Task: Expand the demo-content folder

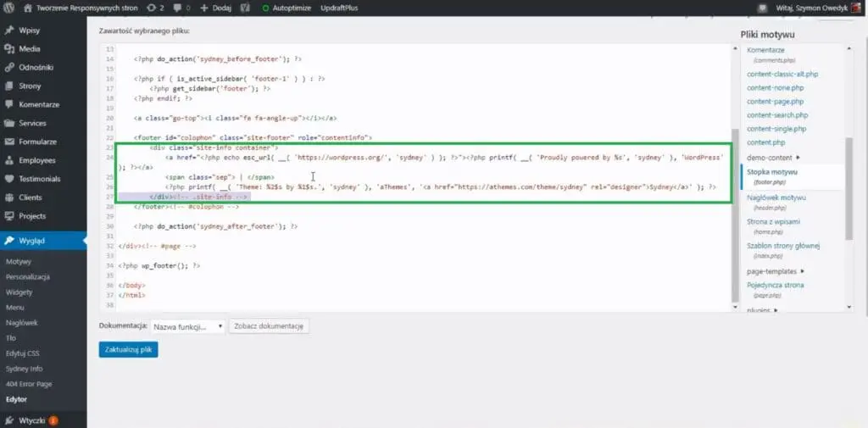Action: tap(773, 158)
